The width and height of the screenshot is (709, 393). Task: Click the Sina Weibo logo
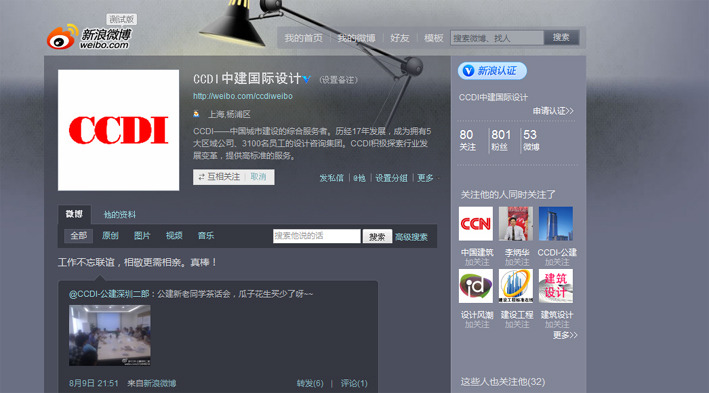89,37
